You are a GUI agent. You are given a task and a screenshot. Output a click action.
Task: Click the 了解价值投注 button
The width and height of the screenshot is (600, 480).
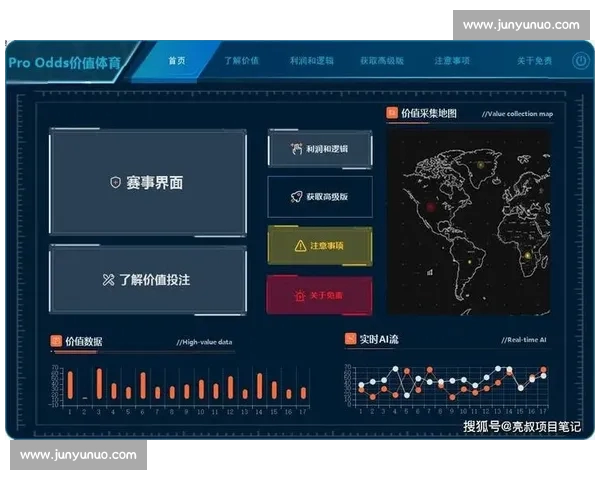pyautogui.click(x=148, y=279)
